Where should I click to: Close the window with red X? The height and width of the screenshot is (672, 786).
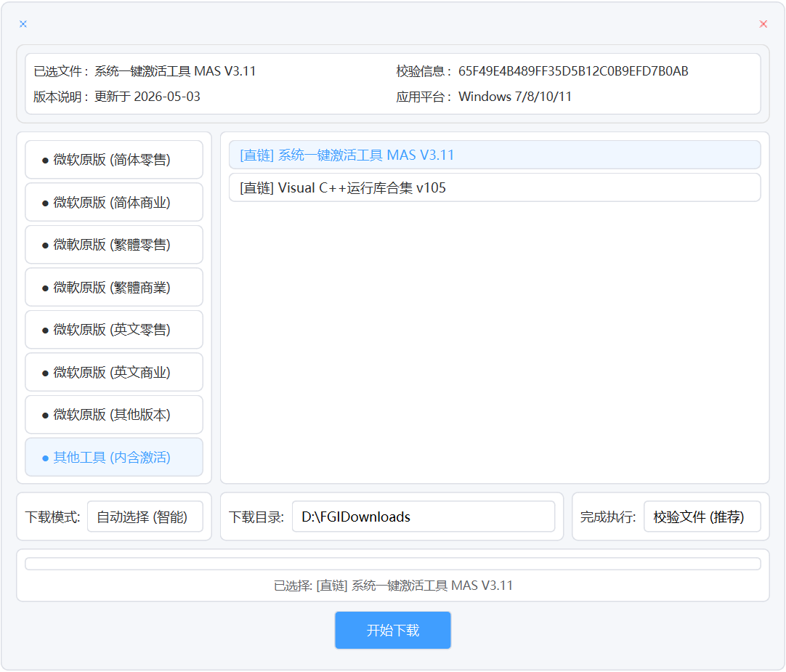[763, 24]
